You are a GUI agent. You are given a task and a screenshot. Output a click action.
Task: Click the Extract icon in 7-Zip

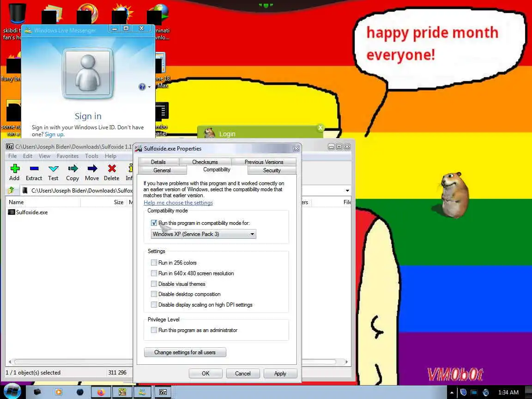click(x=34, y=168)
